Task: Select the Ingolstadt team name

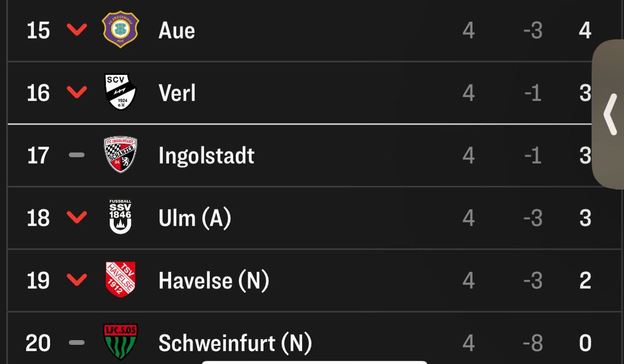Action: (207, 155)
